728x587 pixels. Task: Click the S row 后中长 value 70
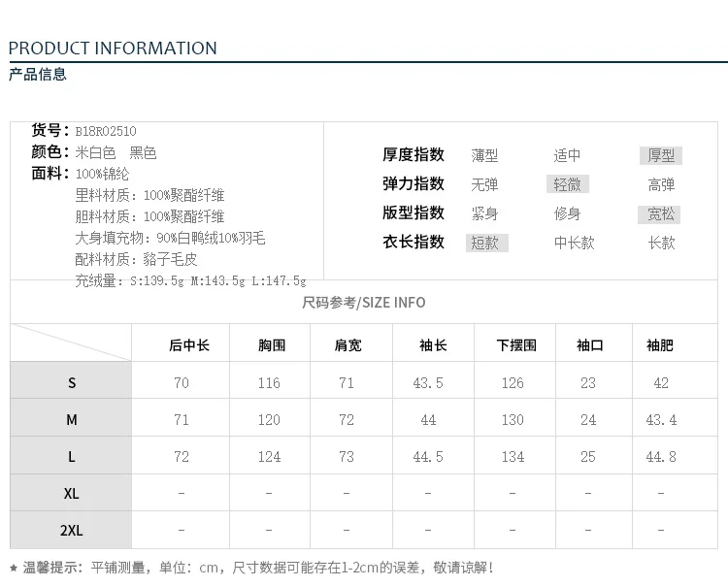pos(182,383)
